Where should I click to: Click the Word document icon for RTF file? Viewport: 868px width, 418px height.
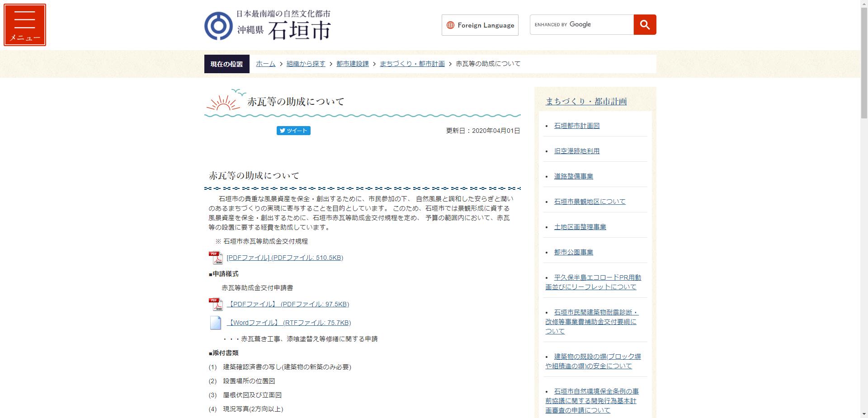216,322
